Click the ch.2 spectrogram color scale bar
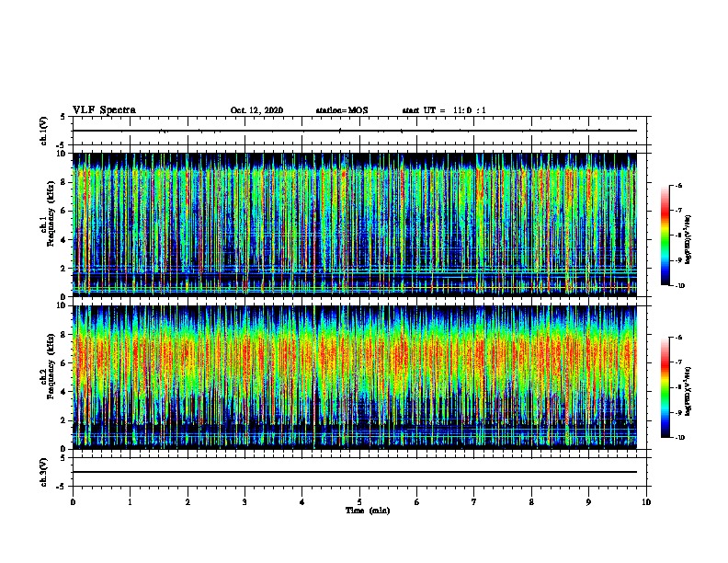The height and width of the screenshot is (563, 728). coord(665,387)
